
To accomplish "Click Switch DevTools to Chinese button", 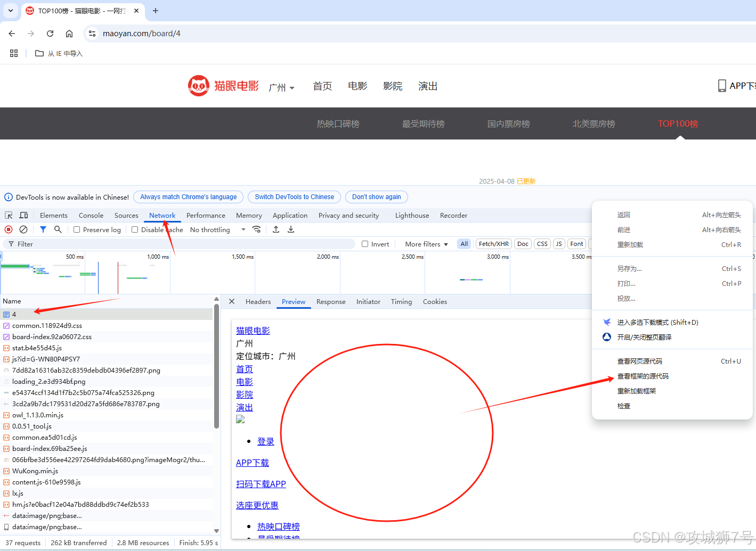I will click(x=295, y=197).
